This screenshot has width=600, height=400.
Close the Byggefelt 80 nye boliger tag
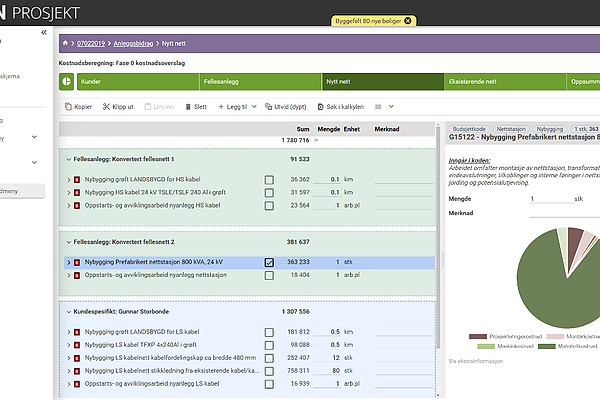click(408, 20)
